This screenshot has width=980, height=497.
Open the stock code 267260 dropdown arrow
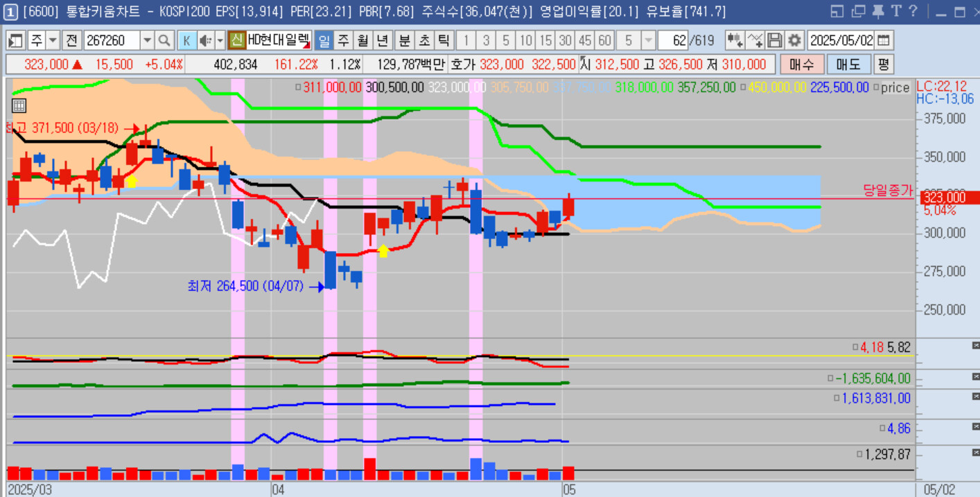[147, 41]
